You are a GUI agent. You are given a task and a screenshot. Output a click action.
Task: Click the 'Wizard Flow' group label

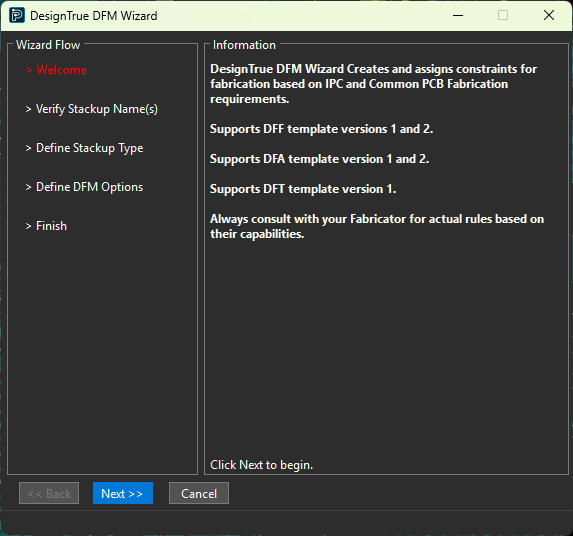click(48, 45)
